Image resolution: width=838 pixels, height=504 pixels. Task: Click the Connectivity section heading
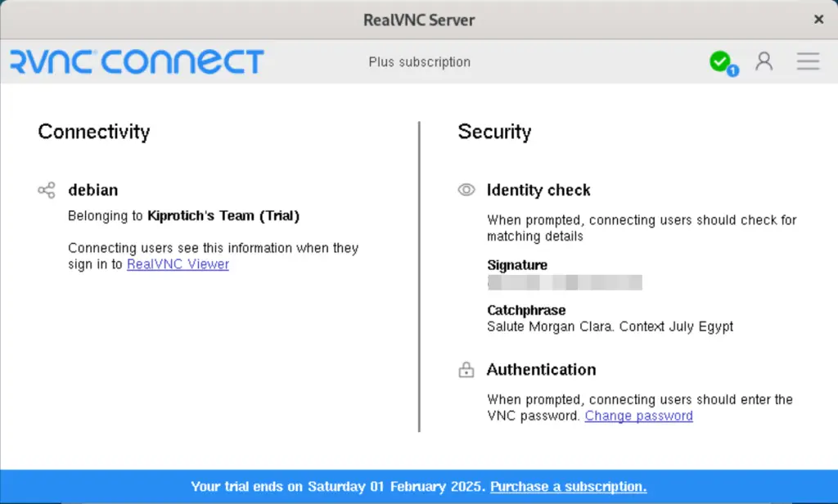(x=93, y=132)
